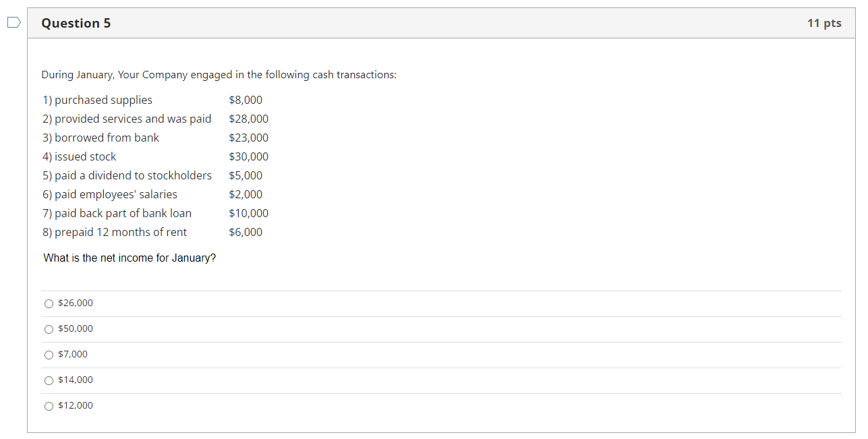The height and width of the screenshot is (439, 868).
Task: Click 'paid back part of bank loan' label
Action: 117,213
